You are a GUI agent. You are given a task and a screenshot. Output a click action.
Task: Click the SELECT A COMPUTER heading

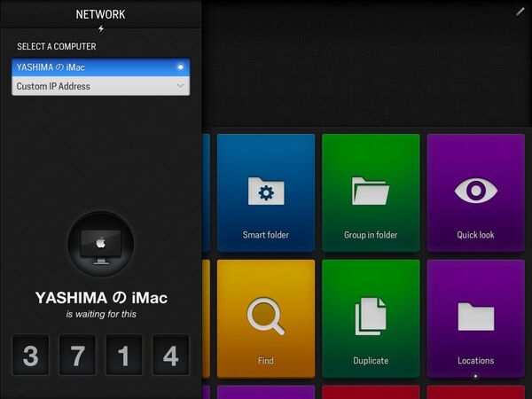point(57,46)
